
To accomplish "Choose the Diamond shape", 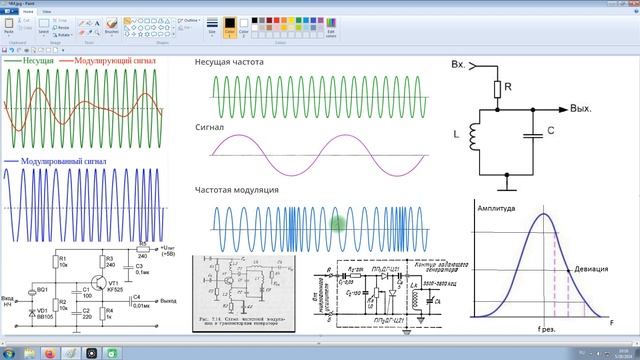I will coord(133,28).
